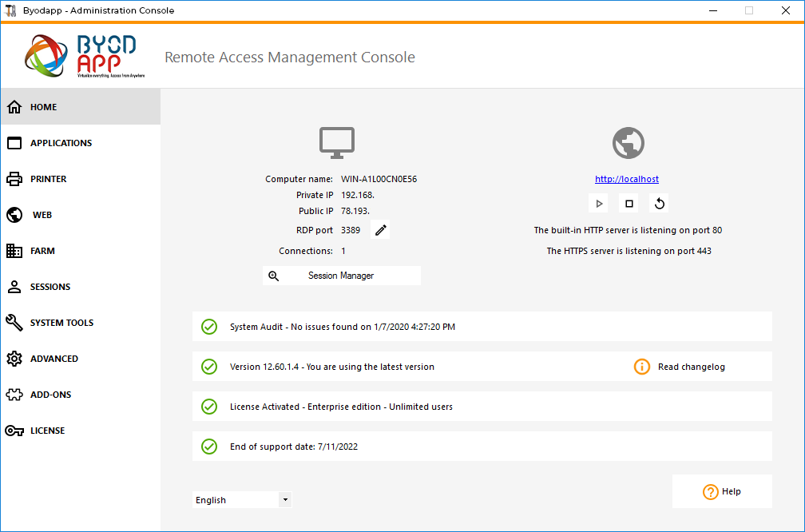
Task: Click the large monitor icon
Action: pos(337,143)
